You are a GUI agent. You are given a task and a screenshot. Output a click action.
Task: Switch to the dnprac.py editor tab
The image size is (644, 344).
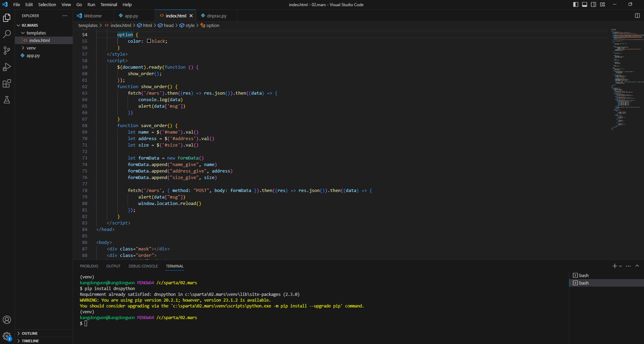216,16
